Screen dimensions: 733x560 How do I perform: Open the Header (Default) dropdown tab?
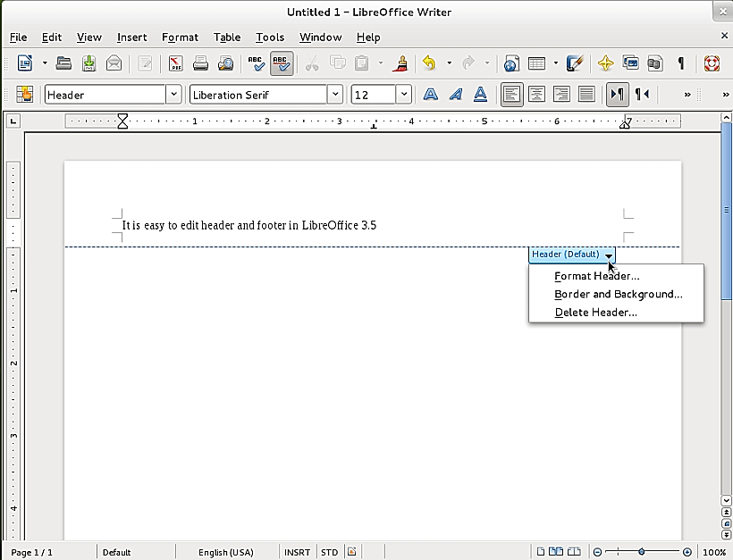572,255
